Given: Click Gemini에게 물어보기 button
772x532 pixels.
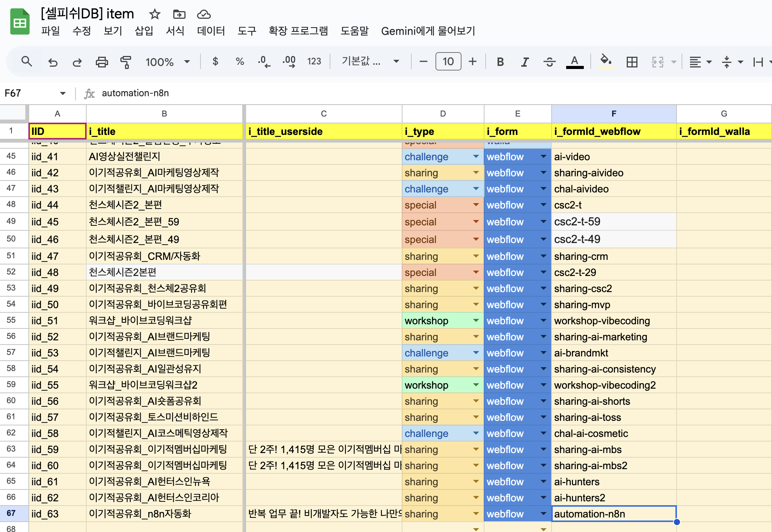Looking at the screenshot, I should click(428, 31).
